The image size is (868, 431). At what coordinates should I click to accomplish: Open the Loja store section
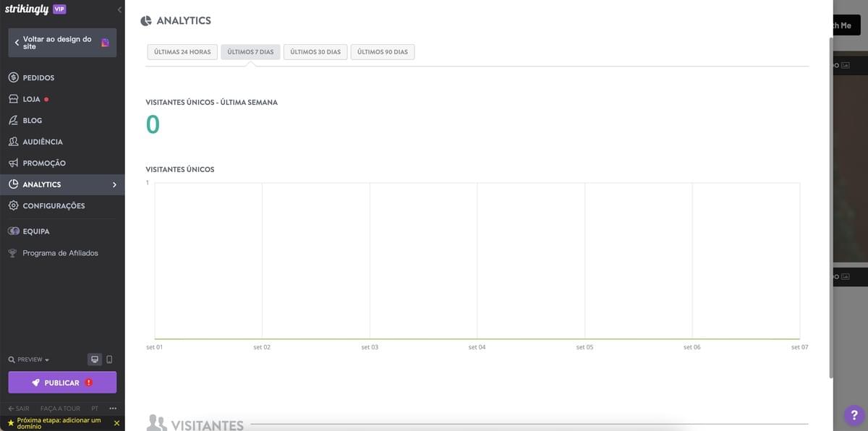62,99
